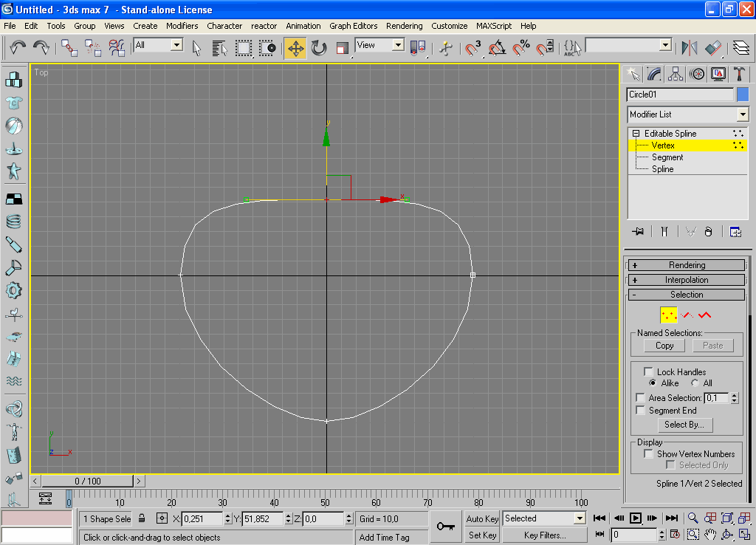
Task: Toggle the selection lock padlock icon
Action: [142, 519]
